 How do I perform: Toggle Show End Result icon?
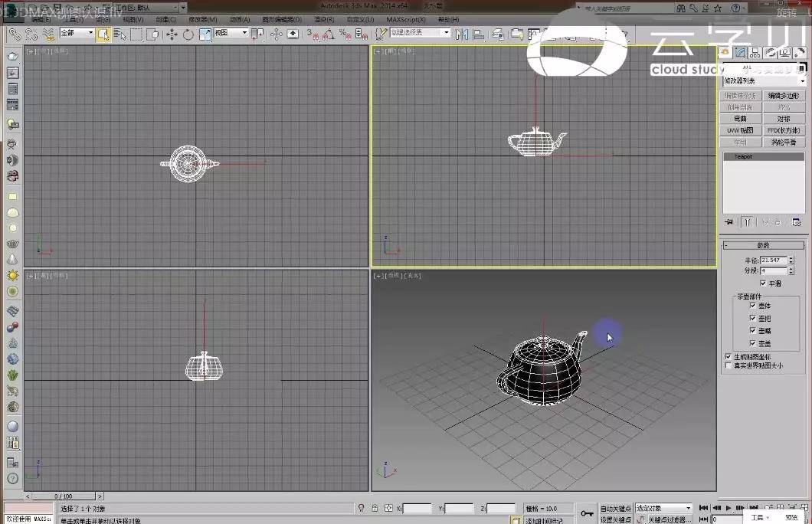click(747, 222)
